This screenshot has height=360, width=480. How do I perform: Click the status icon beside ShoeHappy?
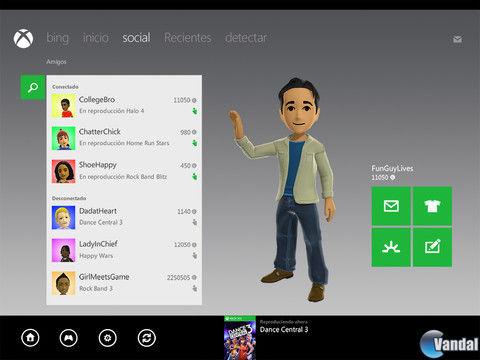(195, 176)
